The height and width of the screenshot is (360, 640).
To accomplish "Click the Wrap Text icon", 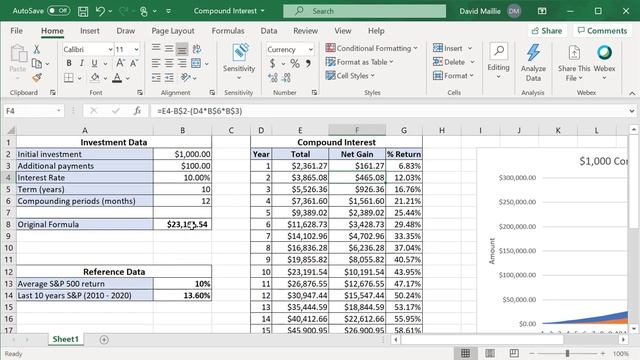I will (x=197, y=49).
